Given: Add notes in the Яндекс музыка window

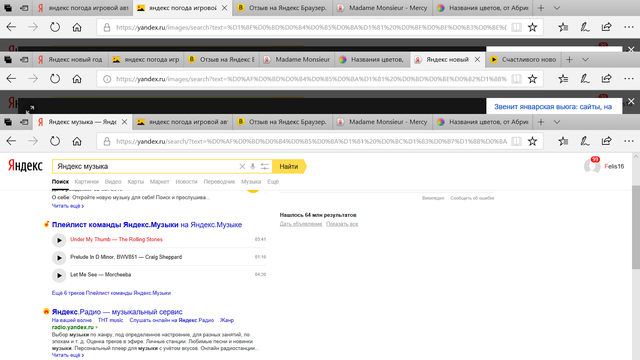Looking at the screenshot, I should (585, 141).
